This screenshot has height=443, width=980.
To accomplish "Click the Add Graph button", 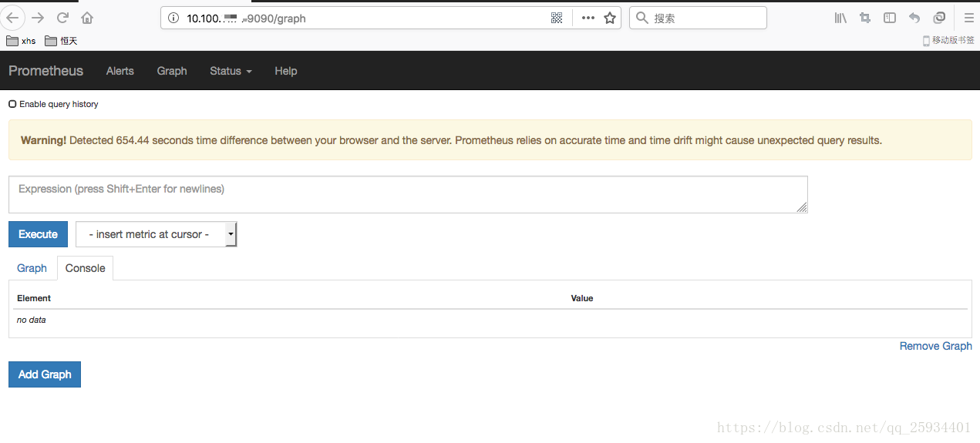I will click(x=45, y=374).
